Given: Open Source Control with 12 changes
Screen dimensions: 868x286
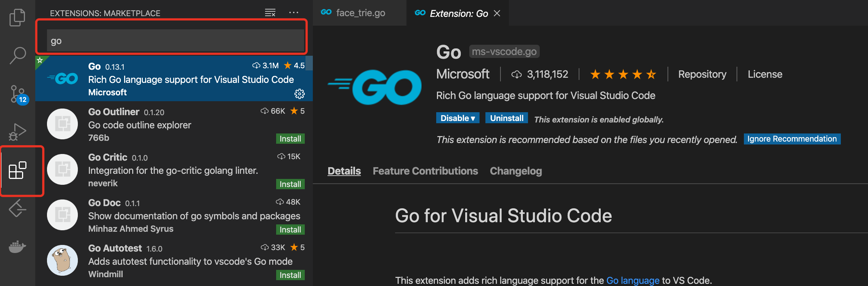Looking at the screenshot, I should click(x=17, y=94).
